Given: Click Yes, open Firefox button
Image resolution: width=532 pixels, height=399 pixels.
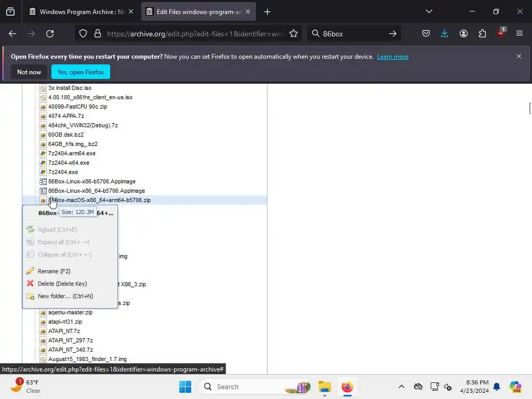Looking at the screenshot, I should [x=81, y=72].
